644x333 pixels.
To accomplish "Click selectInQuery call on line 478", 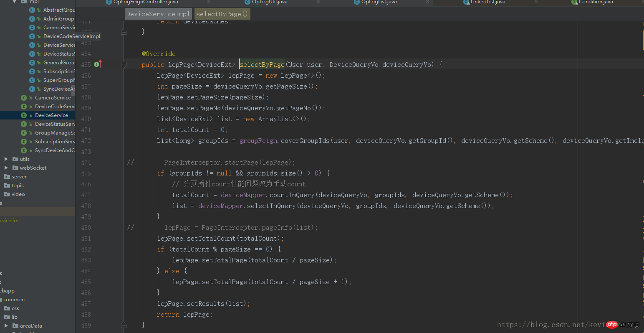I will (271, 206).
